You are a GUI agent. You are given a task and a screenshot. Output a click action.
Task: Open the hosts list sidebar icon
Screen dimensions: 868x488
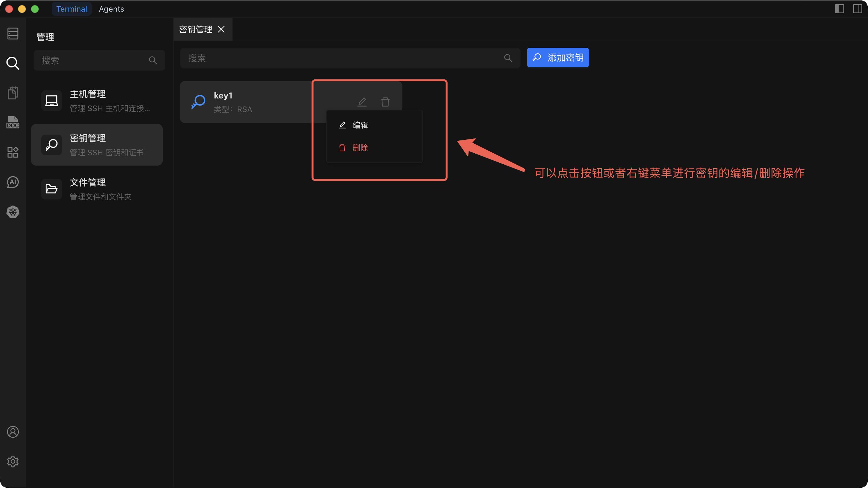tap(13, 33)
